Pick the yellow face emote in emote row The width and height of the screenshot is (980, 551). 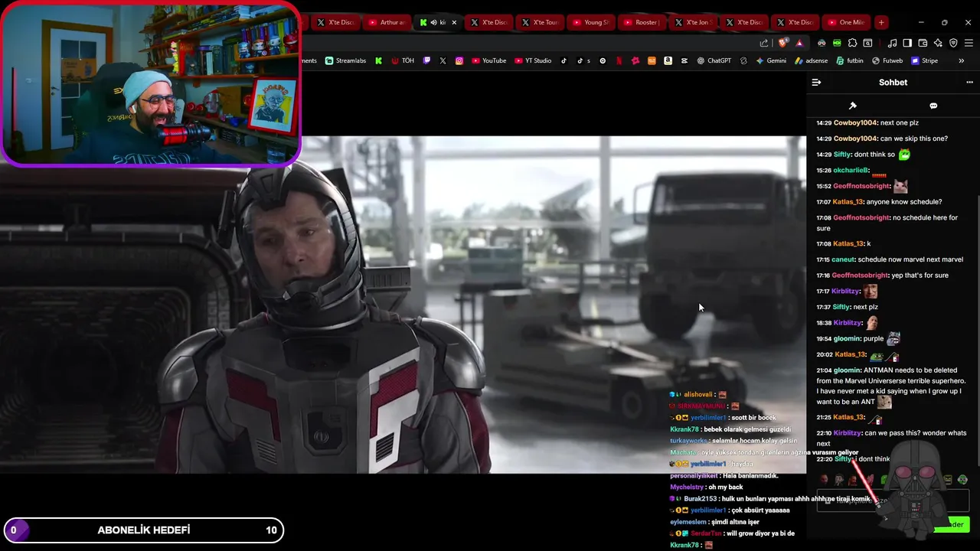tap(948, 480)
